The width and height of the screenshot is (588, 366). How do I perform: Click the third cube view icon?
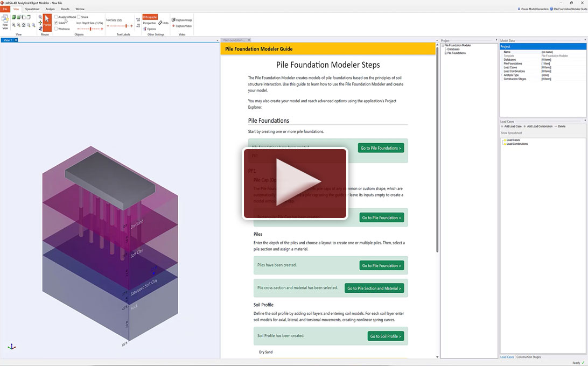pyautogui.click(x=23, y=17)
